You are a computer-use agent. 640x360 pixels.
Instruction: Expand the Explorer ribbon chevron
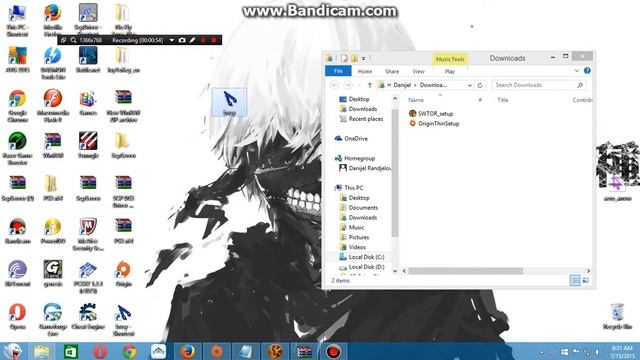577,71
